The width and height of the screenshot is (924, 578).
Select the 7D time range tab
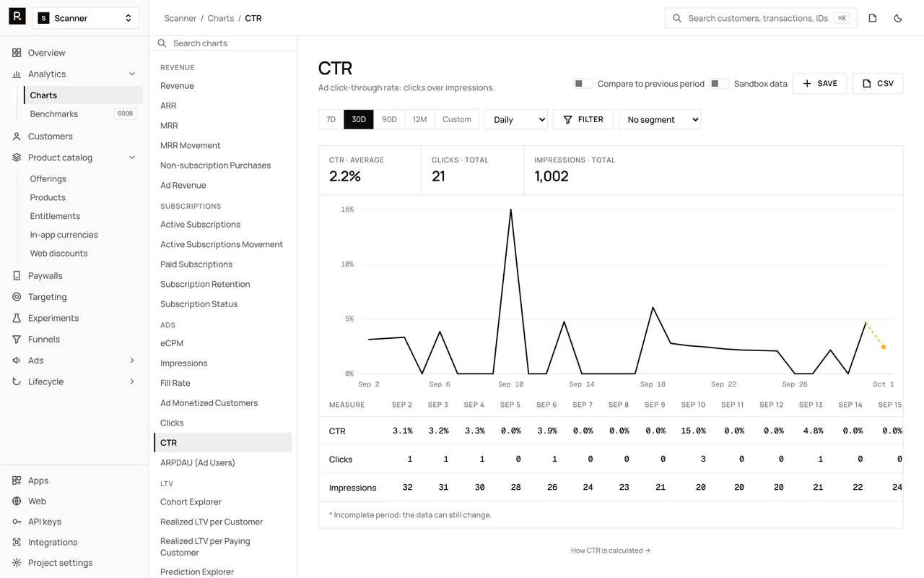(331, 119)
